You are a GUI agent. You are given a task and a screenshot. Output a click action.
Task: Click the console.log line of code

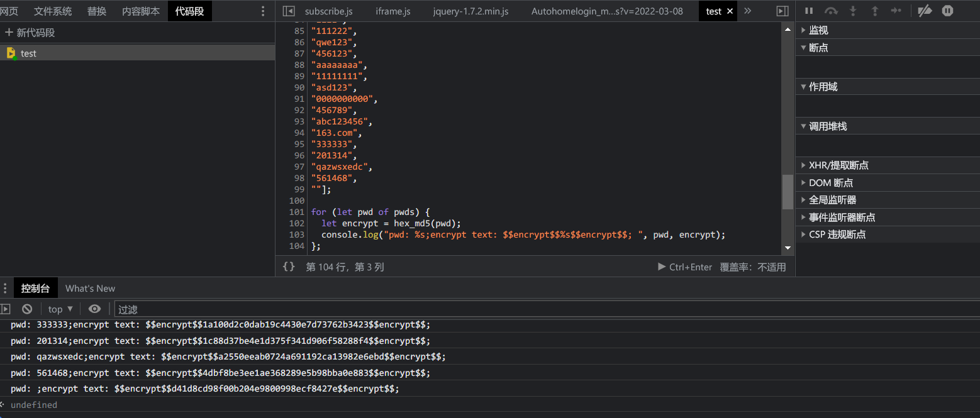[523, 234]
